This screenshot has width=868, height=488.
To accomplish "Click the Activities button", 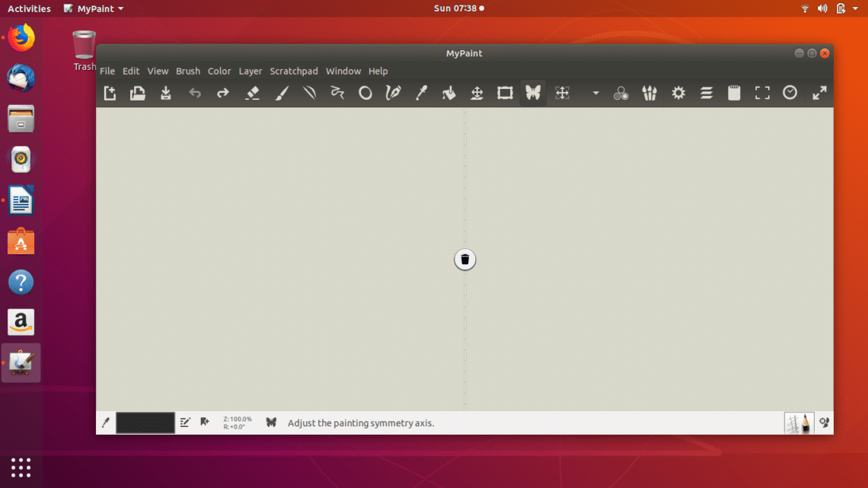I will pos(29,8).
